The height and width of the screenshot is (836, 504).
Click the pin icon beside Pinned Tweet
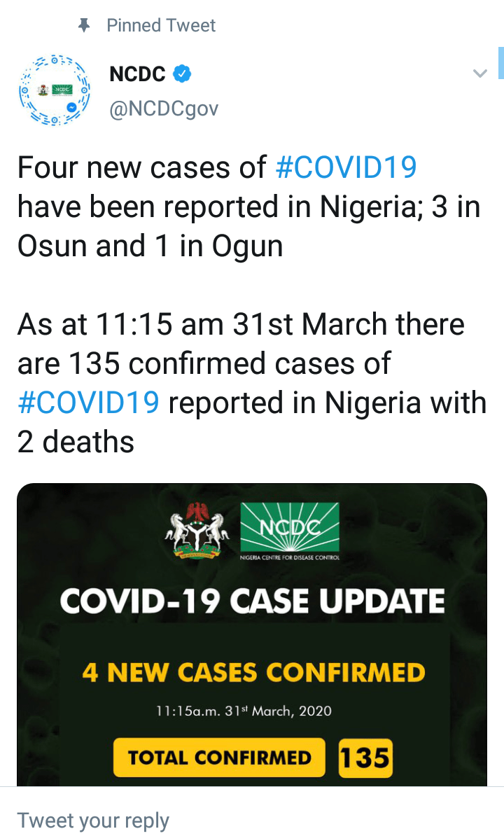85,26
